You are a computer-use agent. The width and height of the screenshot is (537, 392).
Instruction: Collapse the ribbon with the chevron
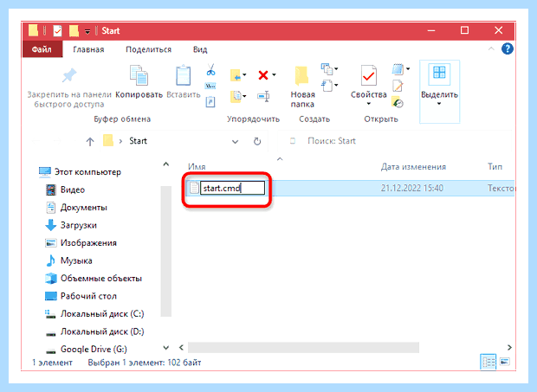491,49
